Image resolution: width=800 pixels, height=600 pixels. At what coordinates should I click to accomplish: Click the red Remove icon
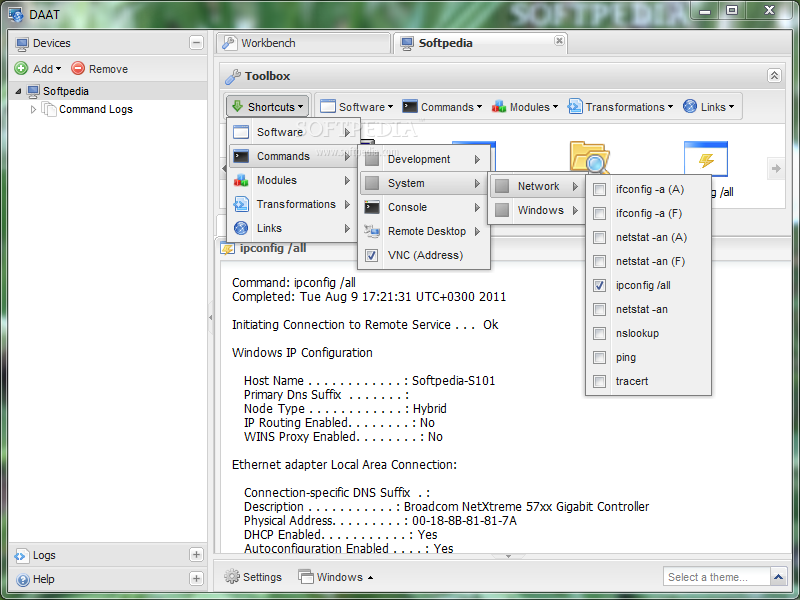[78, 68]
